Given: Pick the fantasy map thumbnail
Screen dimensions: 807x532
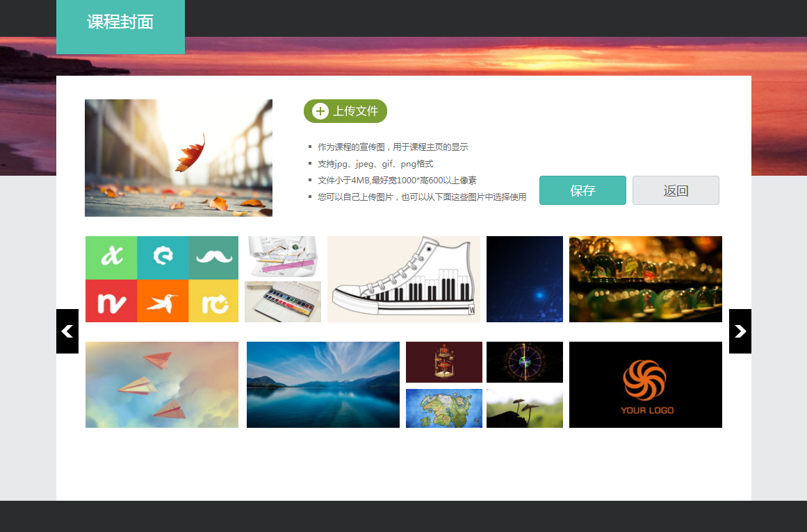Looking at the screenshot, I should [x=444, y=408].
